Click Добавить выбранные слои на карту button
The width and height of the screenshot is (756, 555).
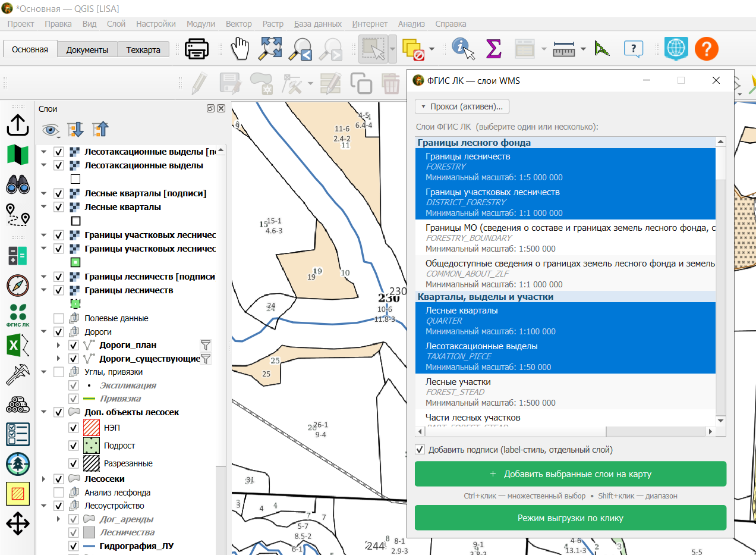(x=571, y=474)
